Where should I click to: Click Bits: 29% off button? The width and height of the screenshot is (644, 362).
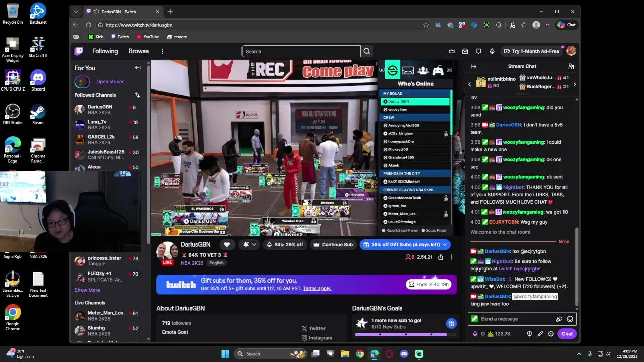point(285,245)
